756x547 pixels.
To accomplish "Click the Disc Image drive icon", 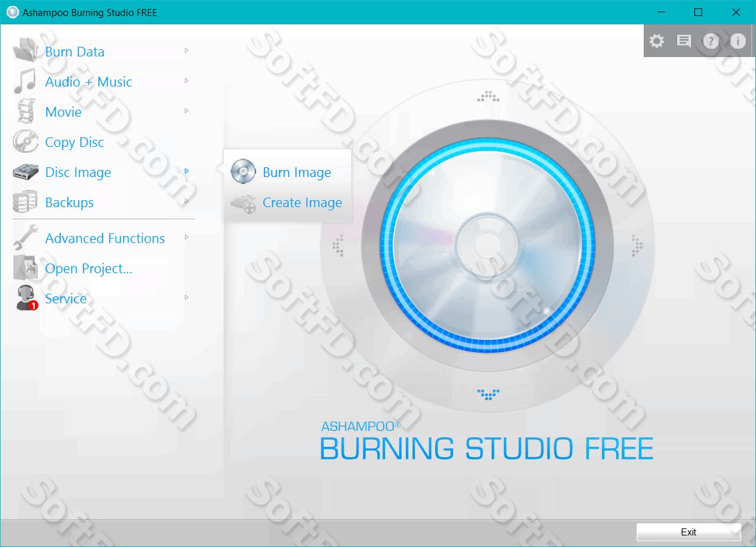I will [x=26, y=172].
